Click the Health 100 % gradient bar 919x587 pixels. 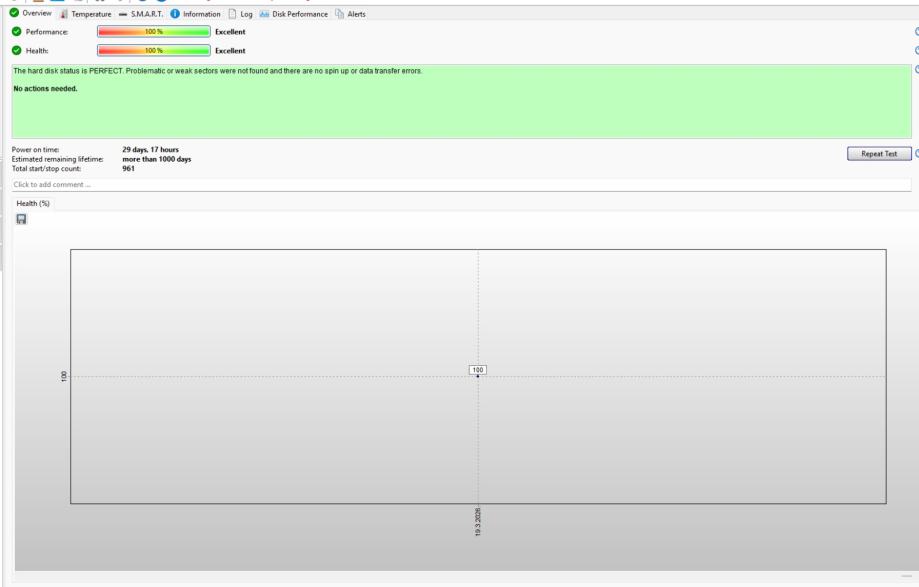point(154,50)
